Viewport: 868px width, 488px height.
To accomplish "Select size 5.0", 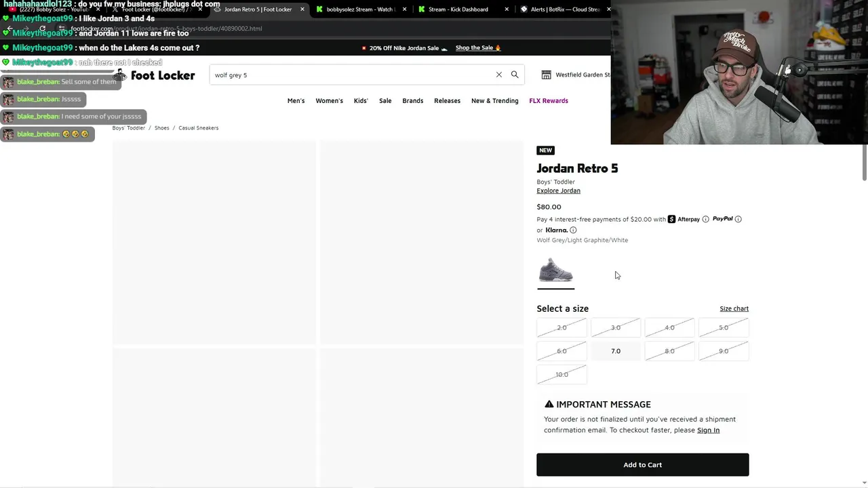I will (724, 328).
